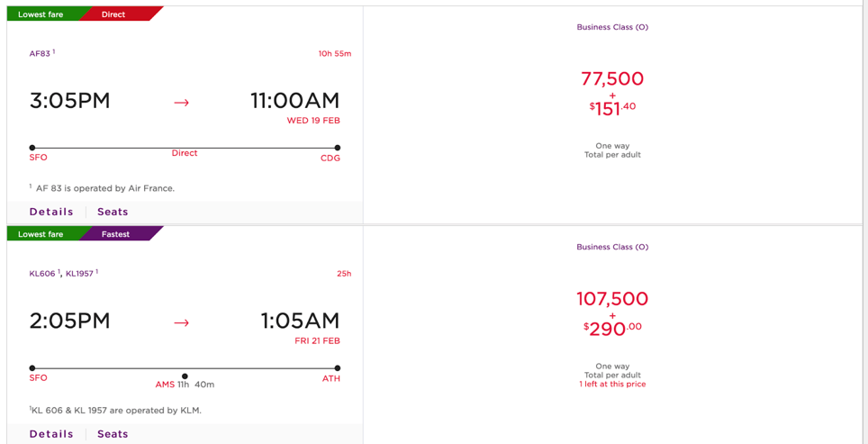Screen dimensions: 868x444
Task: Open Details for the AF83 flight
Action: point(51,212)
